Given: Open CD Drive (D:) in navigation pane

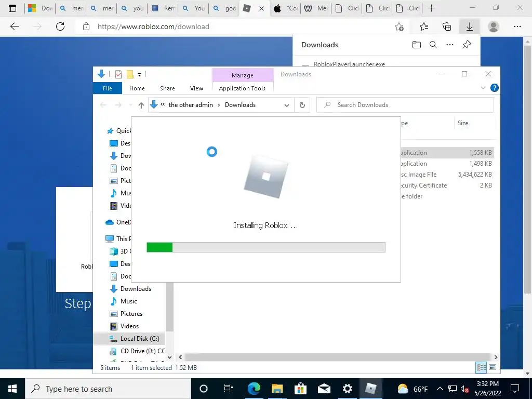Looking at the screenshot, I should (x=137, y=351).
